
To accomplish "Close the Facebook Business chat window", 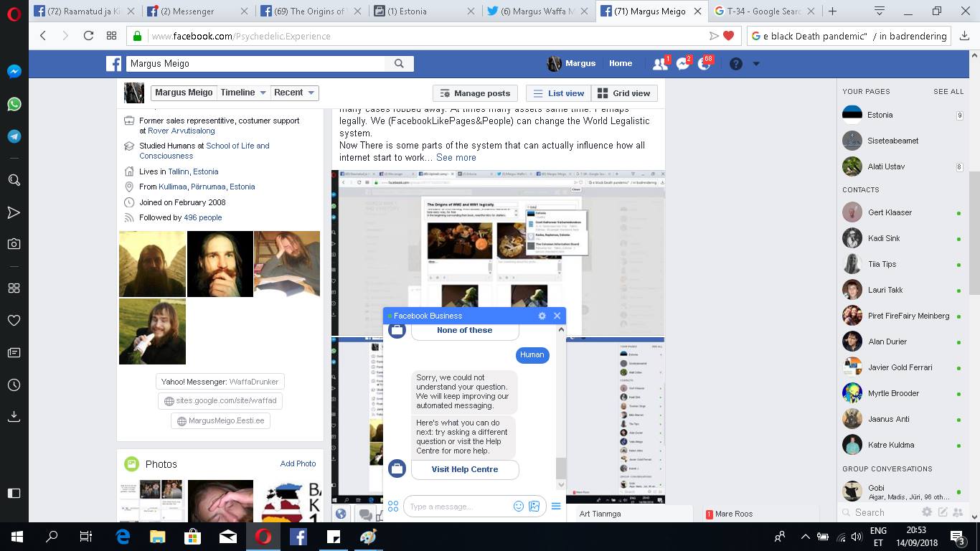I will (557, 316).
